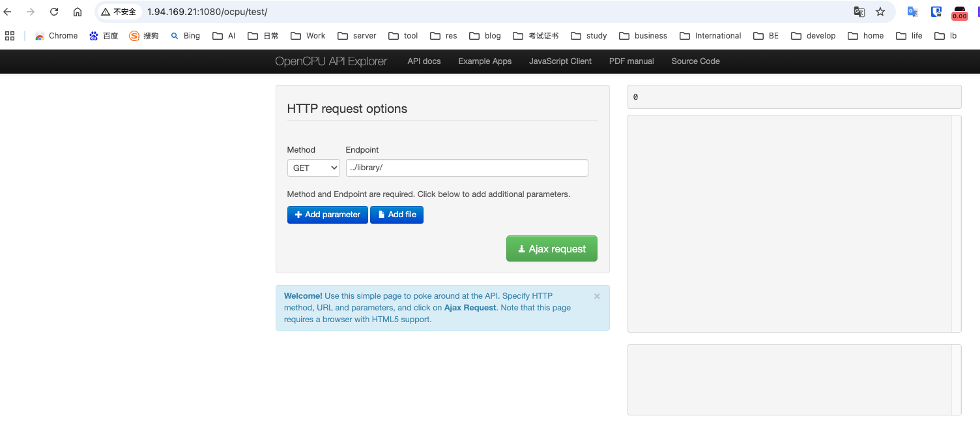Click the Add parameter button
Image resolution: width=980 pixels, height=435 pixels.
(x=327, y=215)
